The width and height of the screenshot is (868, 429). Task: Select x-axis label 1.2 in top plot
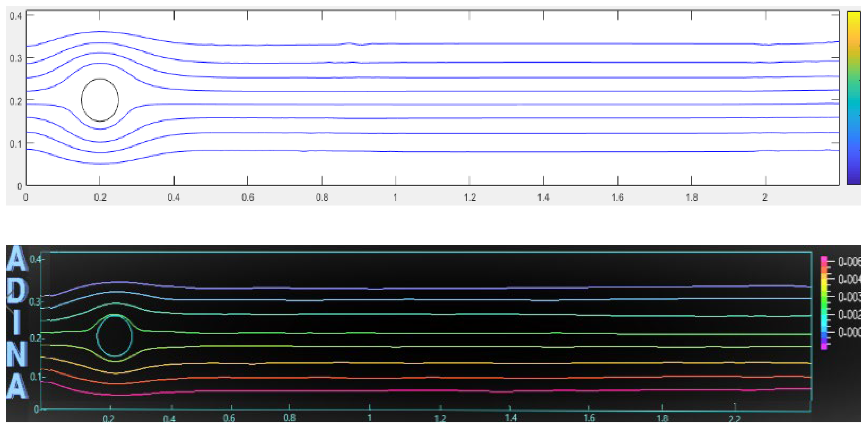click(x=470, y=197)
